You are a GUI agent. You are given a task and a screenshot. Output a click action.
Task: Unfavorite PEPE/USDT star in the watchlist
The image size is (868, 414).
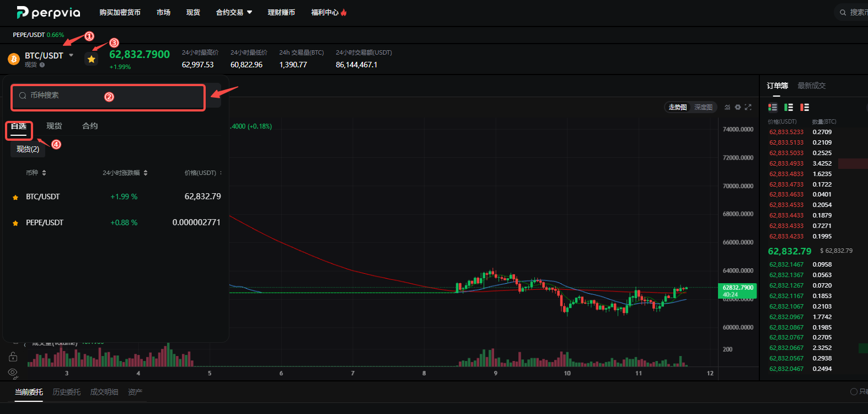(x=15, y=223)
